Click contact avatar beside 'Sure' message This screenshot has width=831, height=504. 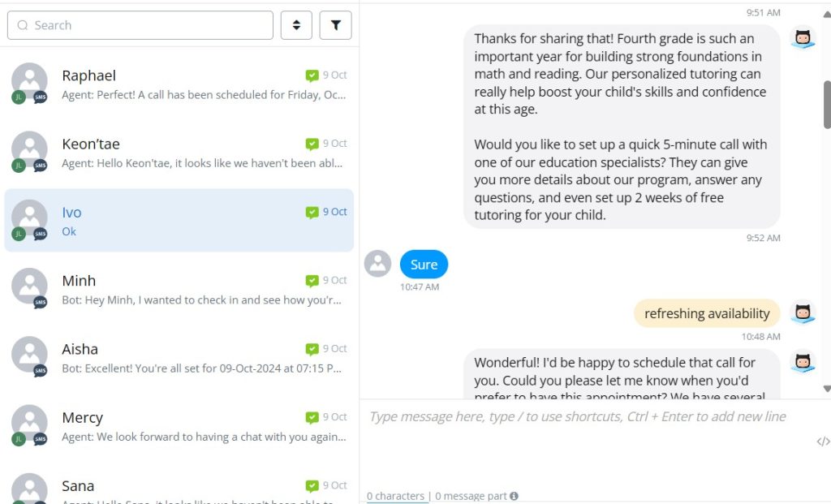[x=378, y=264]
